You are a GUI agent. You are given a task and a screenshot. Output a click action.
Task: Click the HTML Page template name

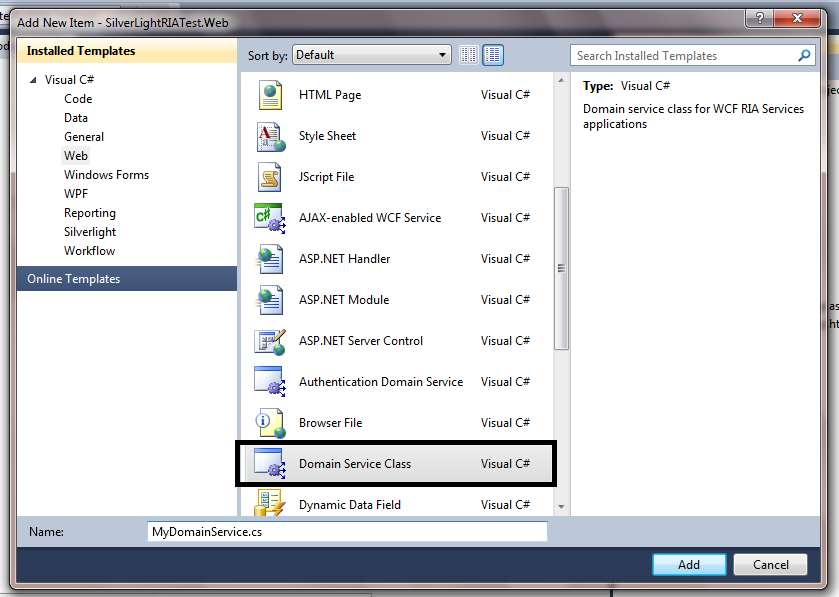click(330, 95)
